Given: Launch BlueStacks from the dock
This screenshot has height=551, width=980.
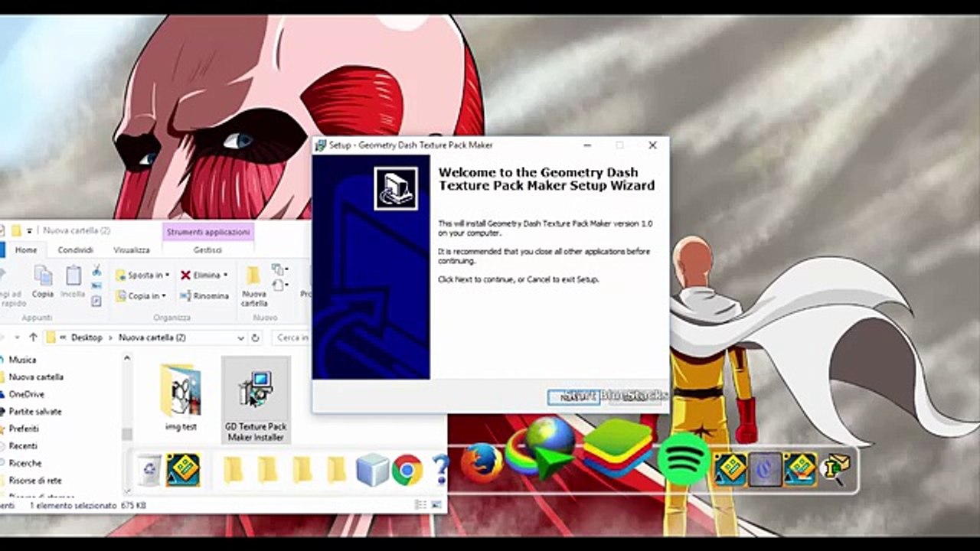Looking at the screenshot, I should (618, 449).
